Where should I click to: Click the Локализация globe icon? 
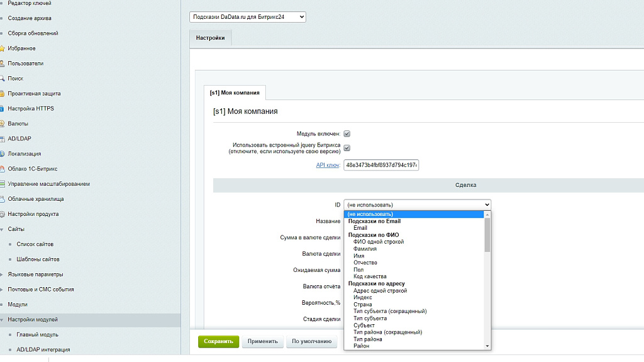[x=3, y=154]
